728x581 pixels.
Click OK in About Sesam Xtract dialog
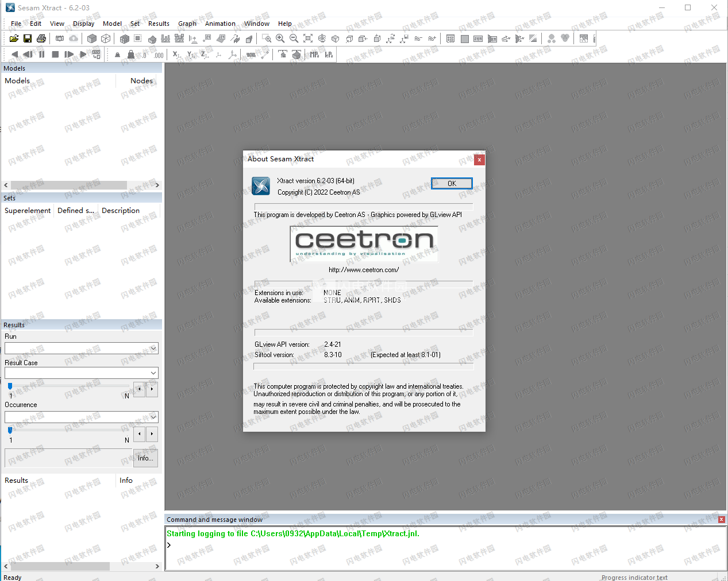pos(452,184)
